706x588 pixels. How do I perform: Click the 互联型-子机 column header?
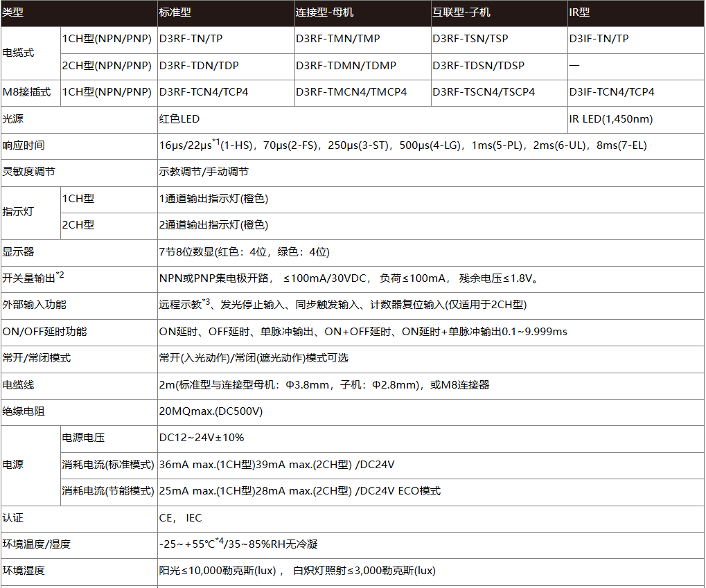tap(464, 13)
